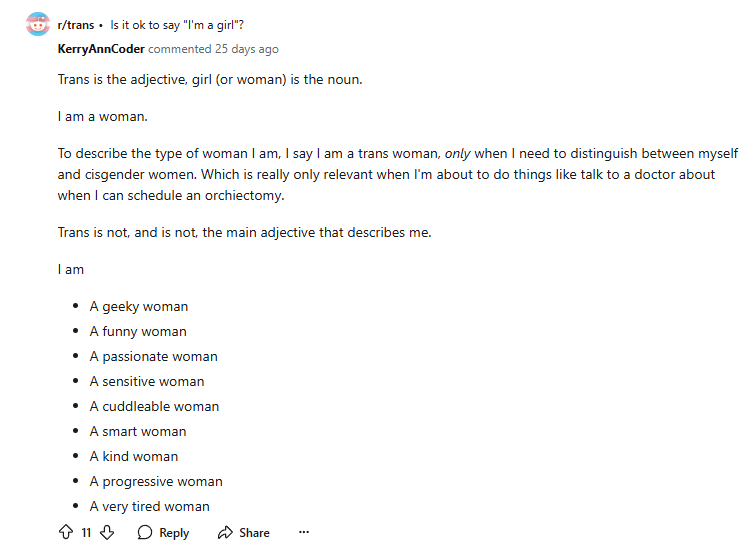Downvote KerryAnnCoder's comment

click(107, 532)
